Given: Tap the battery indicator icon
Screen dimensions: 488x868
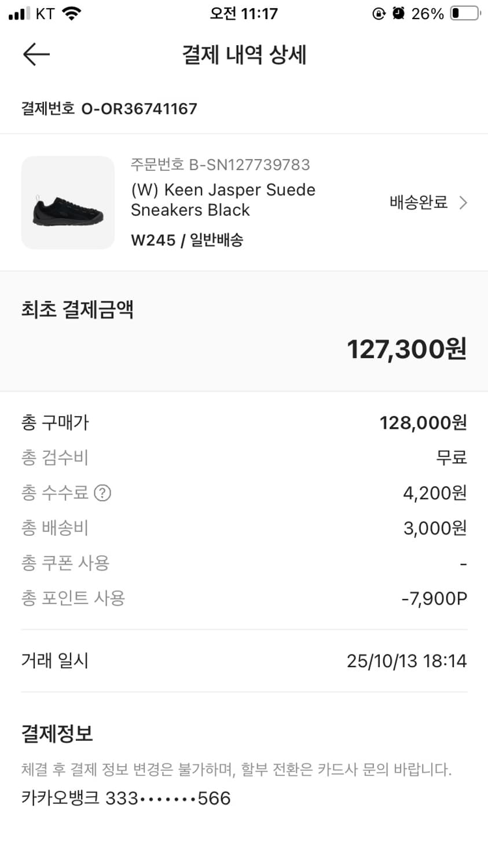Looking at the screenshot, I should [465, 13].
